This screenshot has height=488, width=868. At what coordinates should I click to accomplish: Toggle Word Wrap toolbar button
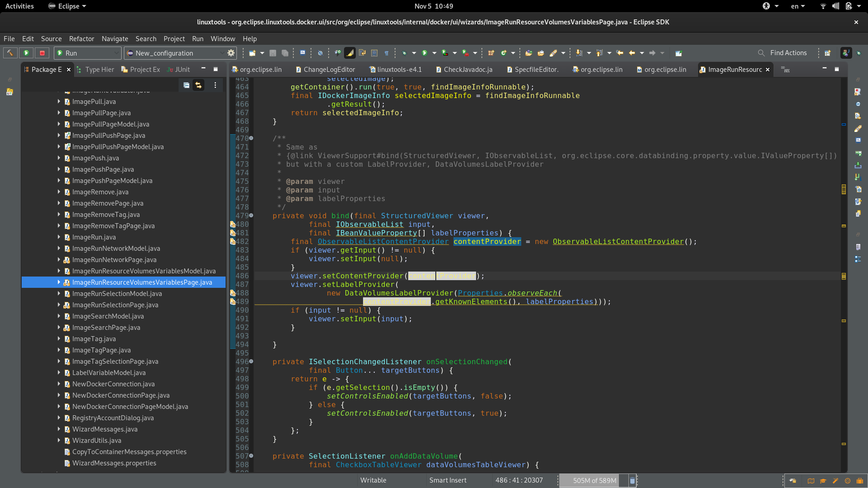[362, 53]
